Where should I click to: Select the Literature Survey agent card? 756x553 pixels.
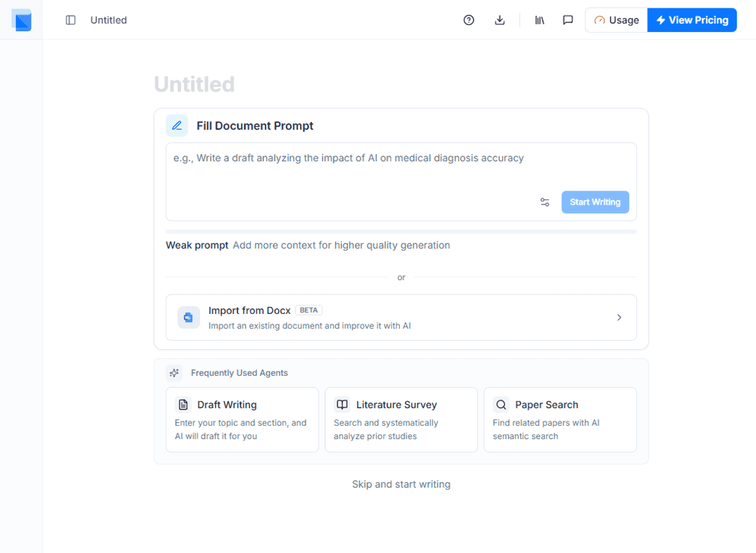pos(401,419)
